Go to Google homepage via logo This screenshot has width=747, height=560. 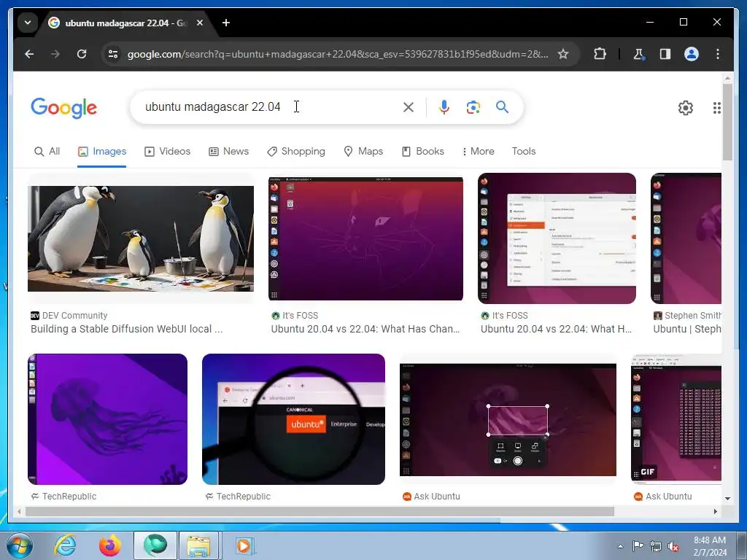[64, 108]
